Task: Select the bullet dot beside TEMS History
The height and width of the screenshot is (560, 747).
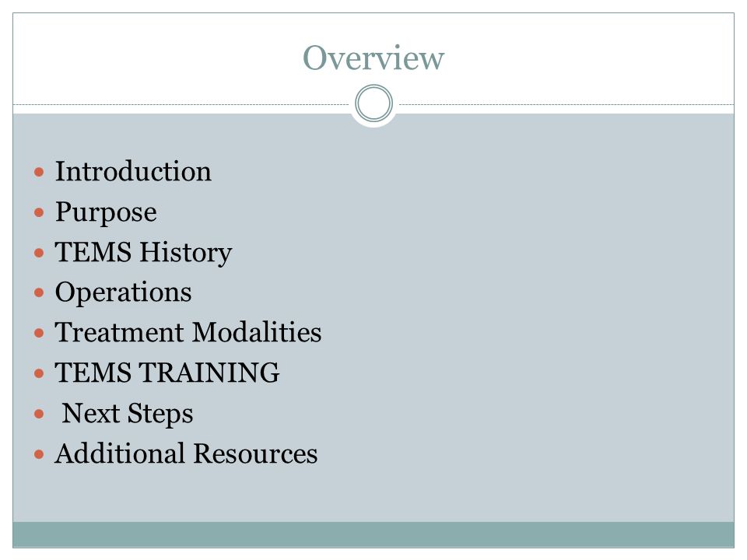Action: click(39, 252)
